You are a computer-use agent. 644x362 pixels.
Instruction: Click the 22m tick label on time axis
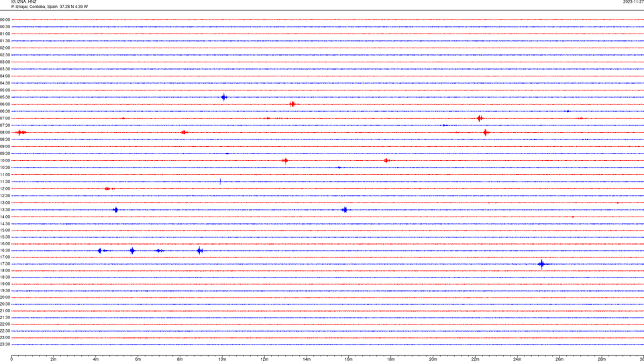pyautogui.click(x=475, y=359)
